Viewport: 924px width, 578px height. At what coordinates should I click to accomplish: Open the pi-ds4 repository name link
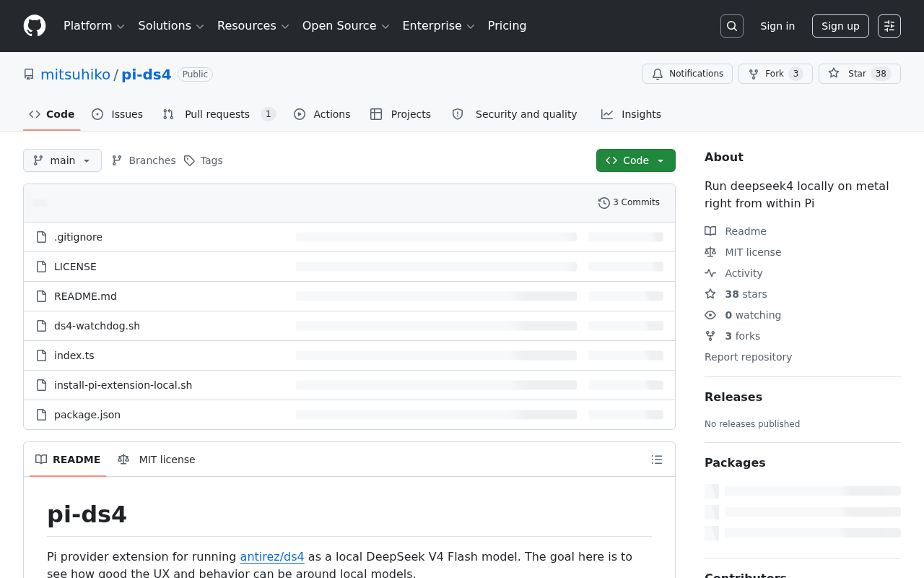146,74
